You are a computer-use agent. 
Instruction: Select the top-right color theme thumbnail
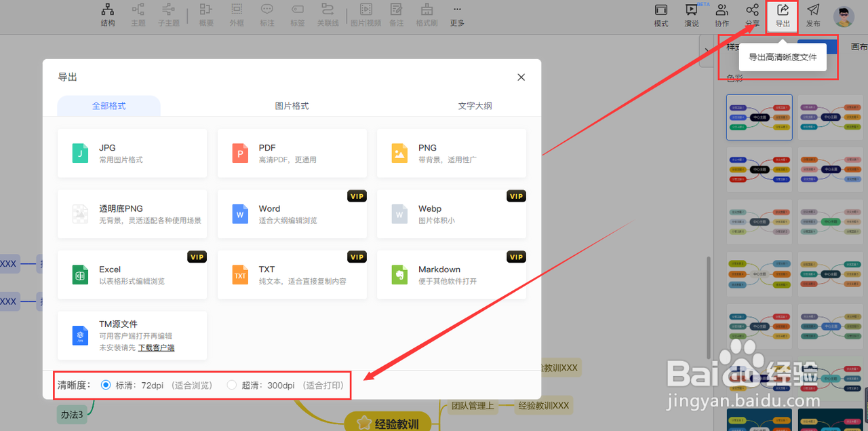[x=831, y=117]
